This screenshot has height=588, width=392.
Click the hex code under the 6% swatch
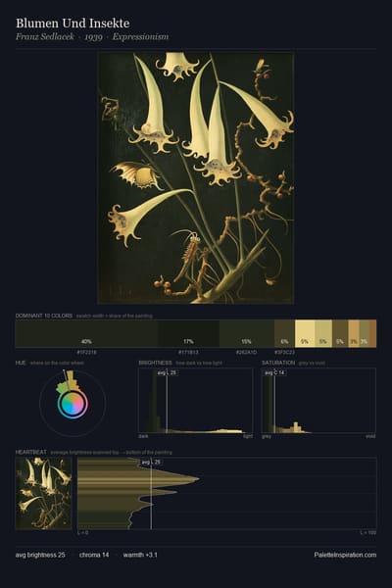pos(285,353)
